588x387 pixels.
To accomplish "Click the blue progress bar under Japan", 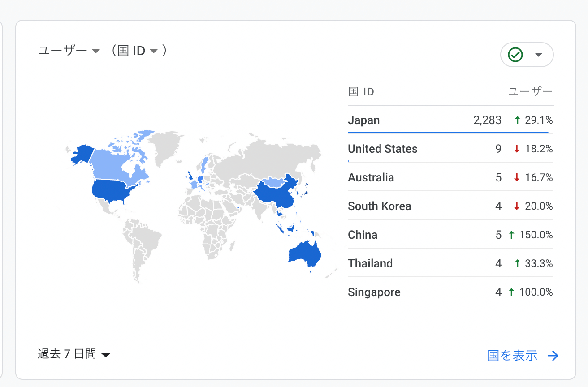I will 448,133.
